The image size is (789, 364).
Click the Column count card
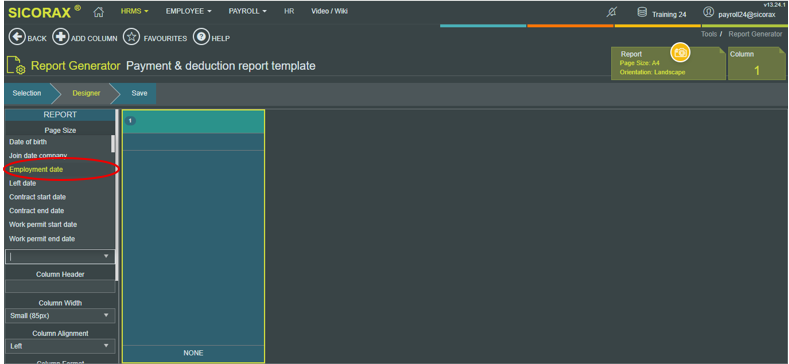tap(757, 64)
